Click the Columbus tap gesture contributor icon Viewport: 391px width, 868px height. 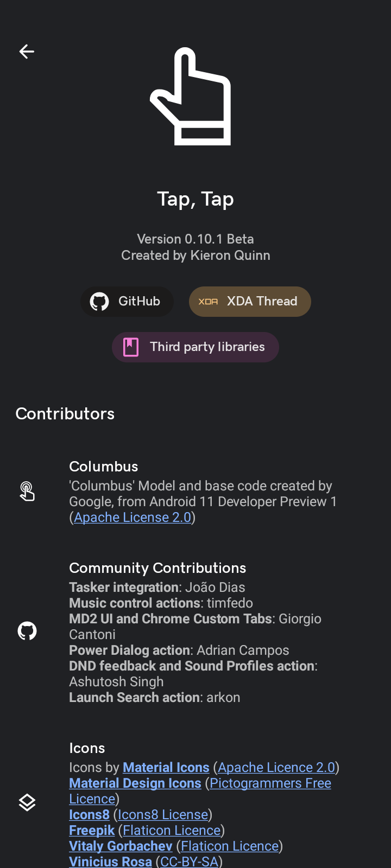(x=27, y=491)
